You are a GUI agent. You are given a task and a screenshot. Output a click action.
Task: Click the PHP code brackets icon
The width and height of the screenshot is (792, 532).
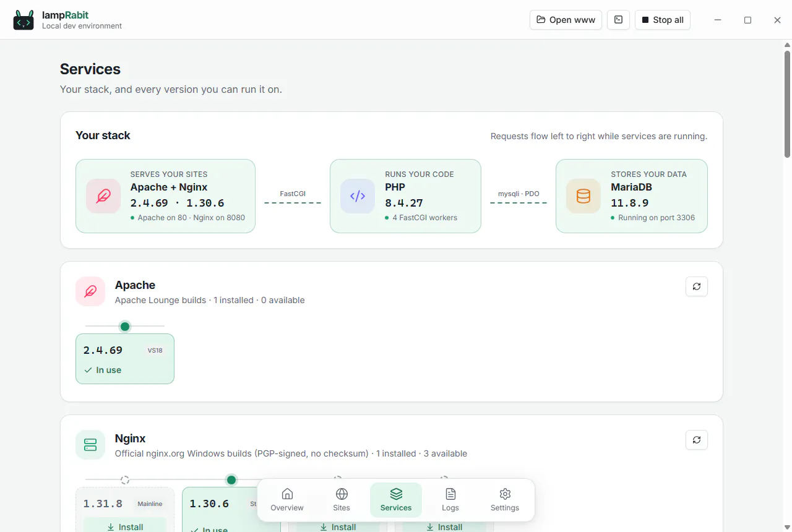pyautogui.click(x=358, y=196)
